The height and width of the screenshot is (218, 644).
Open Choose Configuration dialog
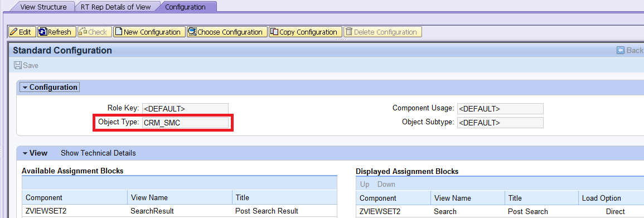click(x=227, y=32)
